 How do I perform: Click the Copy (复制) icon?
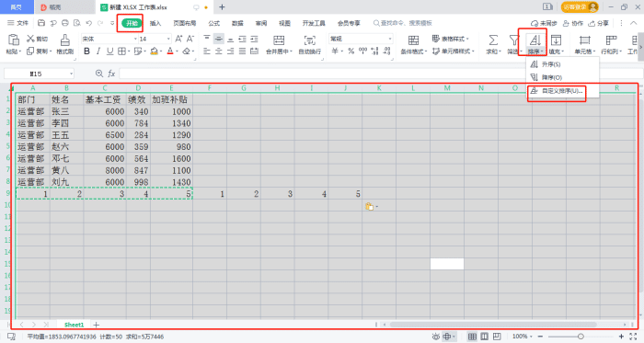(x=30, y=51)
